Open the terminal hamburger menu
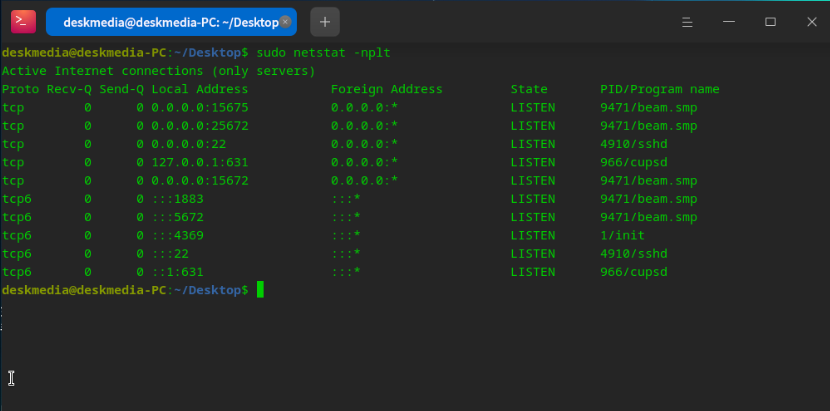 [687, 22]
